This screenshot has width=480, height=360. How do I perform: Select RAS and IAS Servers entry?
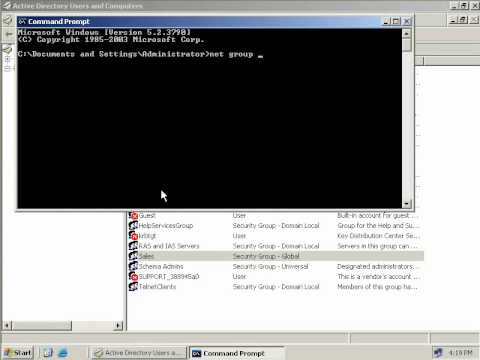(x=169, y=246)
